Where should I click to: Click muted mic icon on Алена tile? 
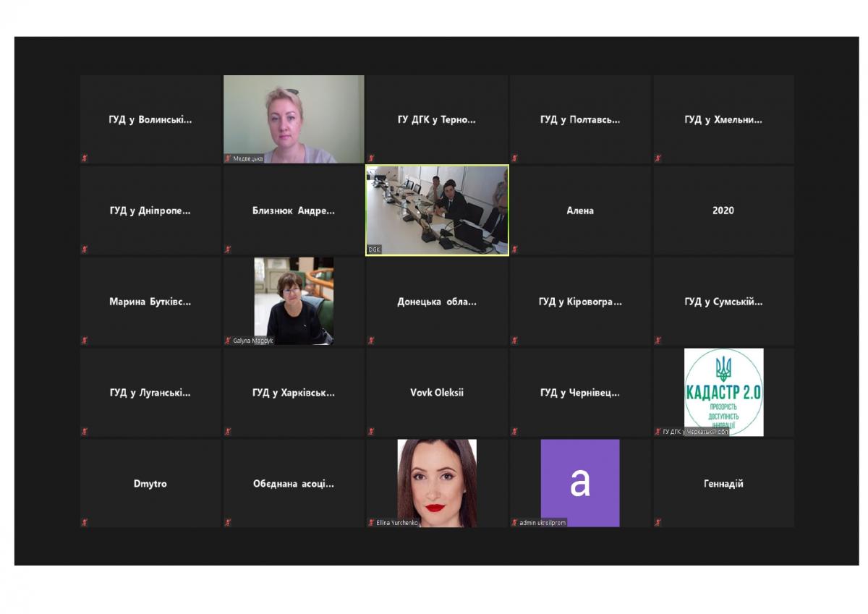point(515,250)
